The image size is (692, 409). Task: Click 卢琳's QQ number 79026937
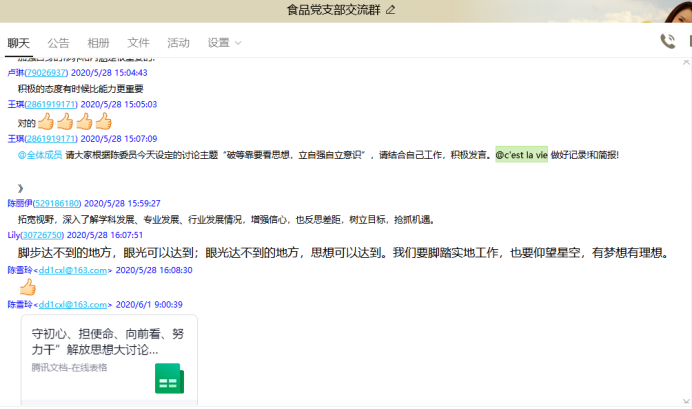tap(46, 73)
